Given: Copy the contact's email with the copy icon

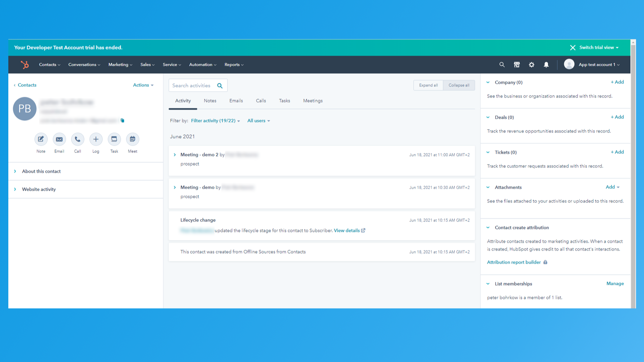Looking at the screenshot, I should 122,120.
